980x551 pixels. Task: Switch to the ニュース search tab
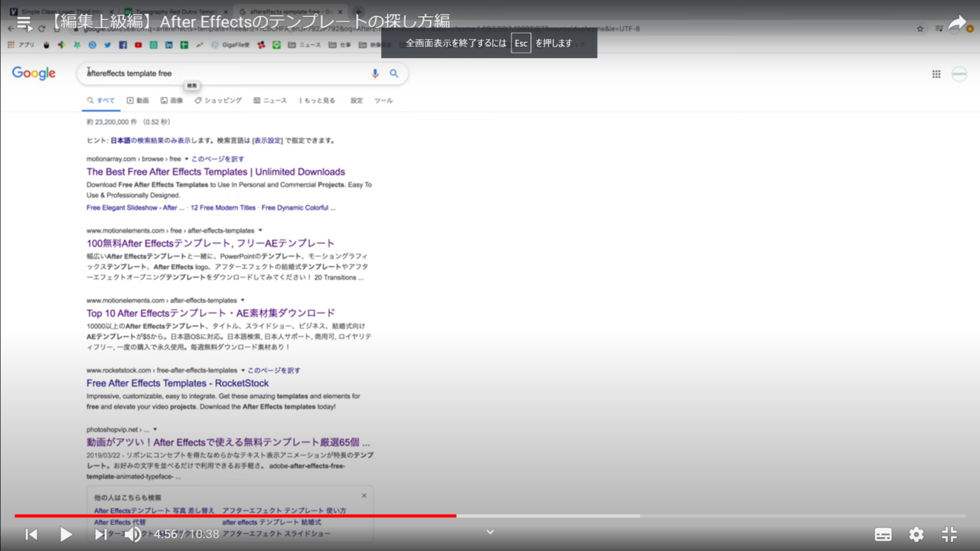coord(269,100)
